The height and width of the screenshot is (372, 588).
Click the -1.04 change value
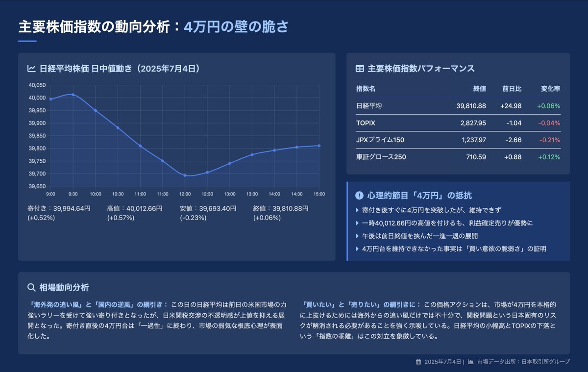[514, 123]
